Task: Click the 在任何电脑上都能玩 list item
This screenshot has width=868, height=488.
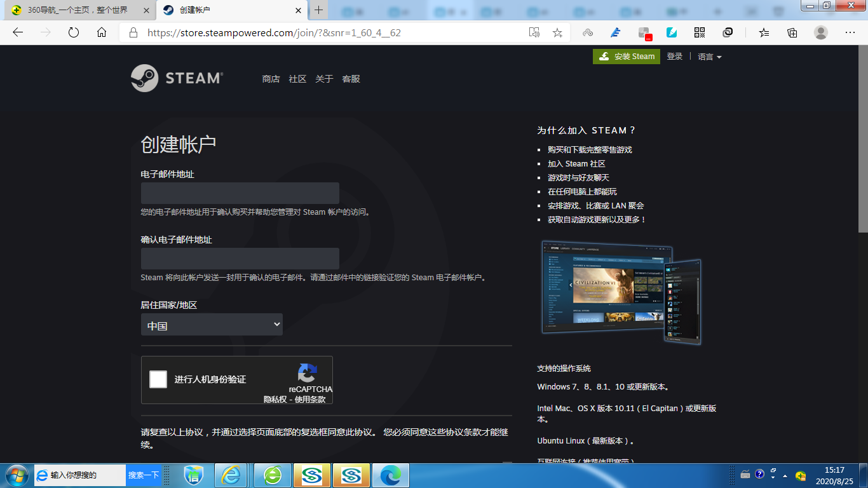Action: coord(582,192)
